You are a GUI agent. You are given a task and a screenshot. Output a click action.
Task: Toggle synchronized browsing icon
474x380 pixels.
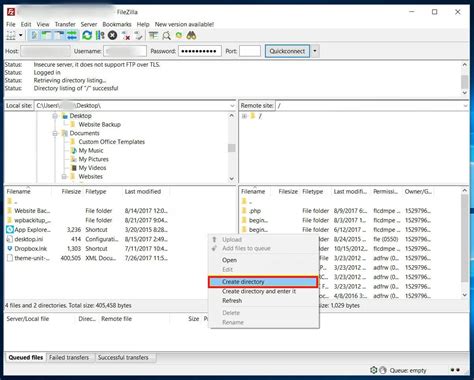(179, 35)
